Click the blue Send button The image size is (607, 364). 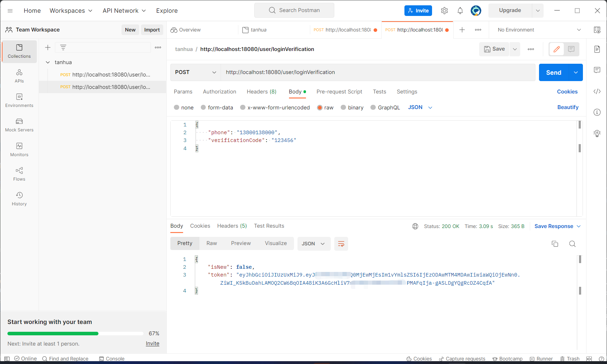pos(554,73)
